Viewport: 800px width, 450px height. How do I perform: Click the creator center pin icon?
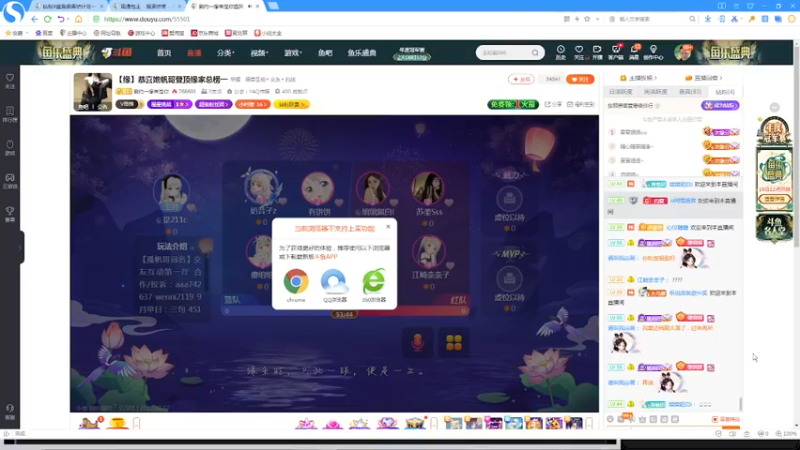click(x=653, y=52)
